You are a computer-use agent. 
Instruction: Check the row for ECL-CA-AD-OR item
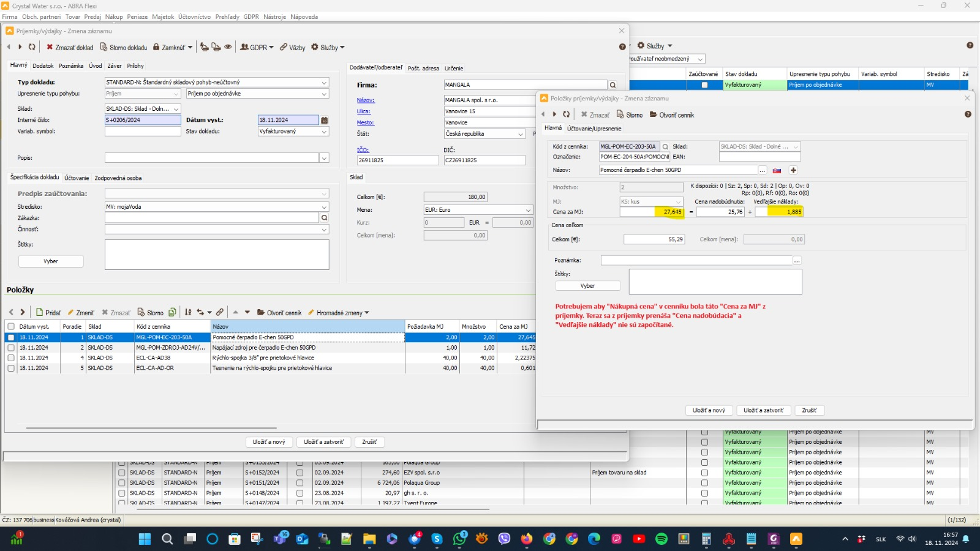(11, 368)
